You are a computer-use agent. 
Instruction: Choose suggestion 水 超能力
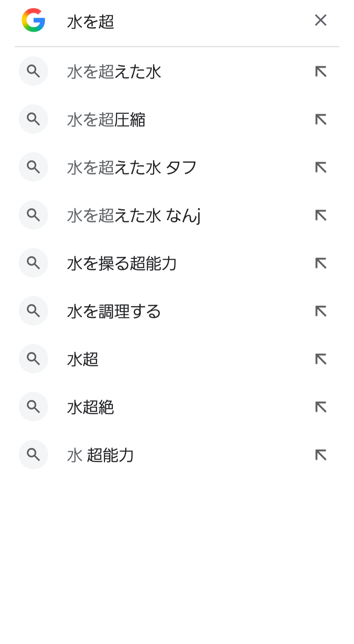pyautogui.click(x=100, y=455)
